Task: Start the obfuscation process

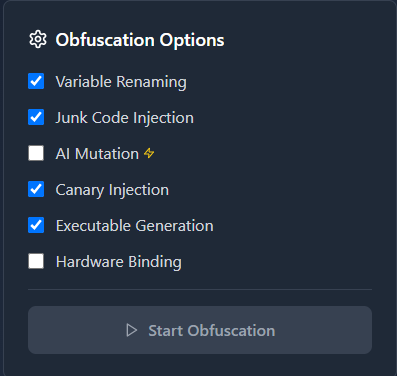Action: coord(200,330)
